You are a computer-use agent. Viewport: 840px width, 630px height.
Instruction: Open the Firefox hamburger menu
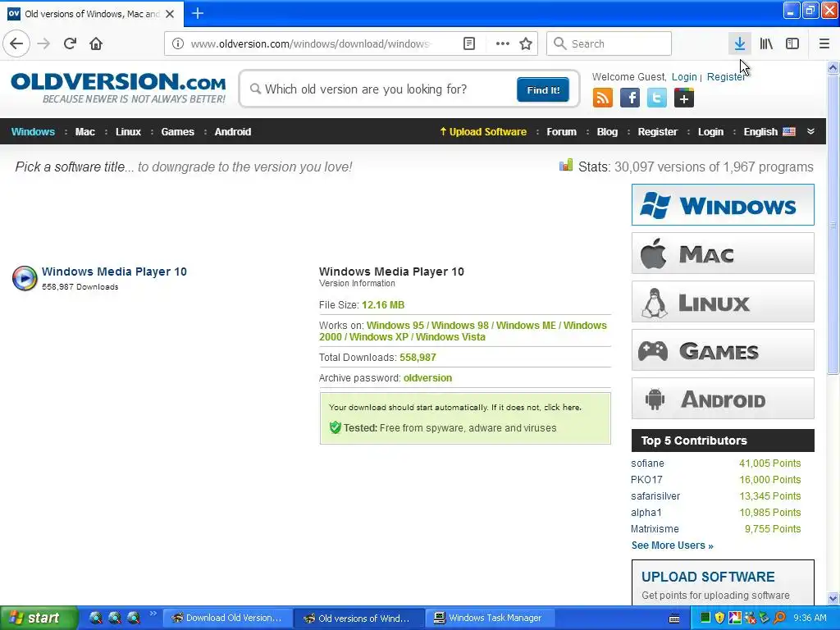click(824, 43)
